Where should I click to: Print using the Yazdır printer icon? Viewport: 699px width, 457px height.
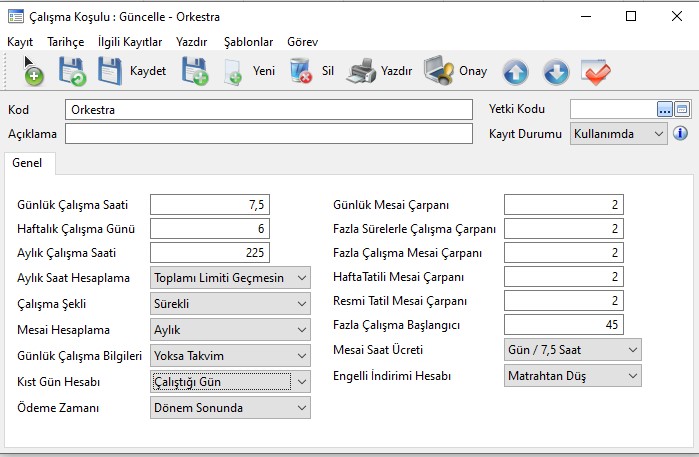(x=361, y=71)
